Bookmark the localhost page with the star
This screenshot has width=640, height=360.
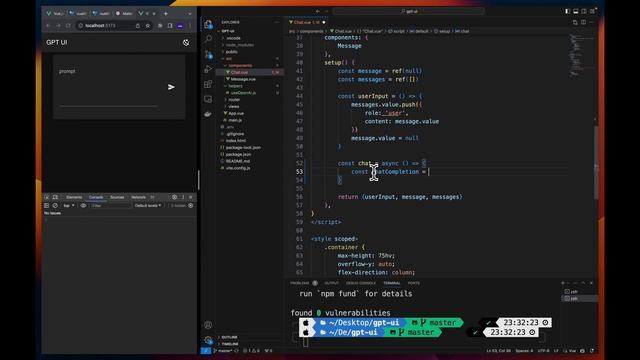[x=148, y=25]
